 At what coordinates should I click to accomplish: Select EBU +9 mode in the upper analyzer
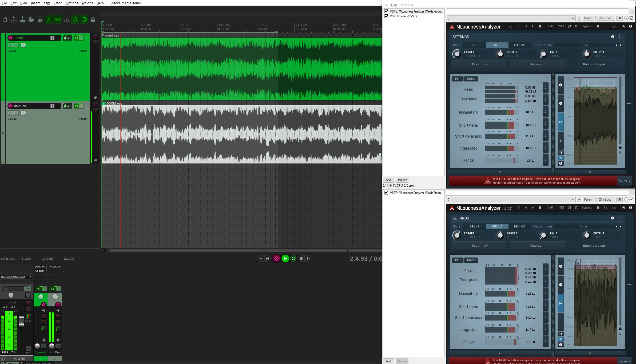click(x=474, y=45)
